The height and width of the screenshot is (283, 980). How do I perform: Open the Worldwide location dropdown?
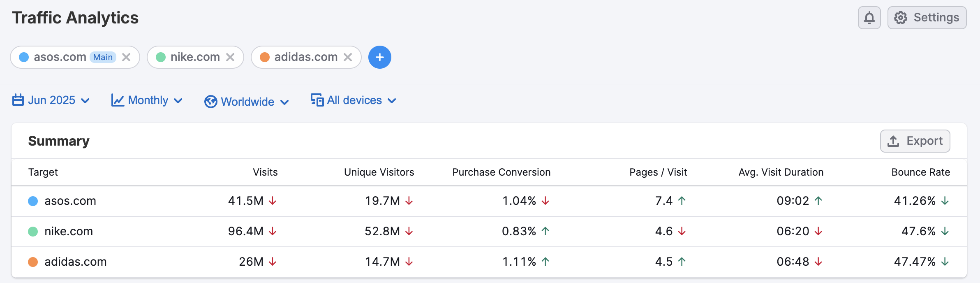(247, 102)
